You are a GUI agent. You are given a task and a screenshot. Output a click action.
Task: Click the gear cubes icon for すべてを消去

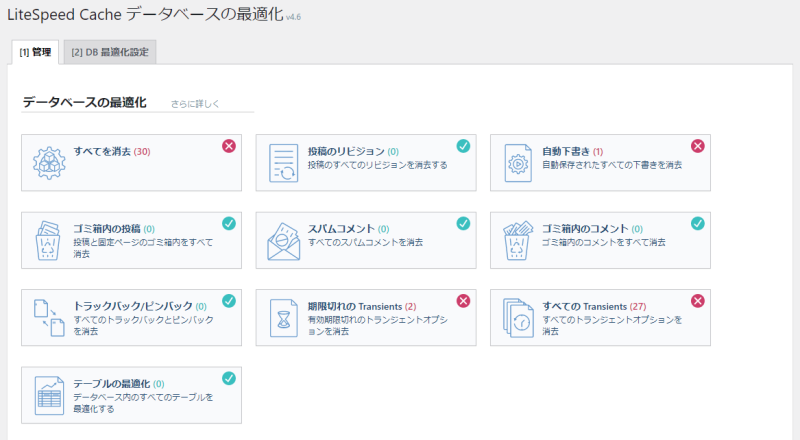click(48, 163)
